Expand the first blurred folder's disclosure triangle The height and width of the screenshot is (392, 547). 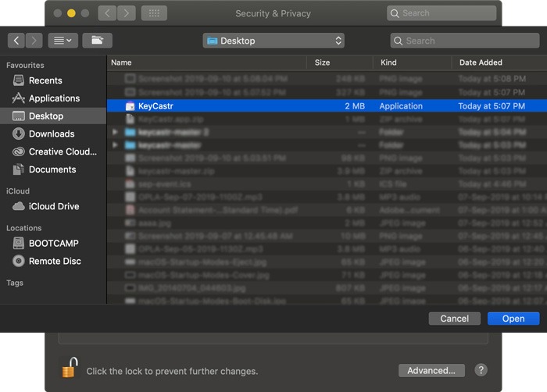coord(115,132)
